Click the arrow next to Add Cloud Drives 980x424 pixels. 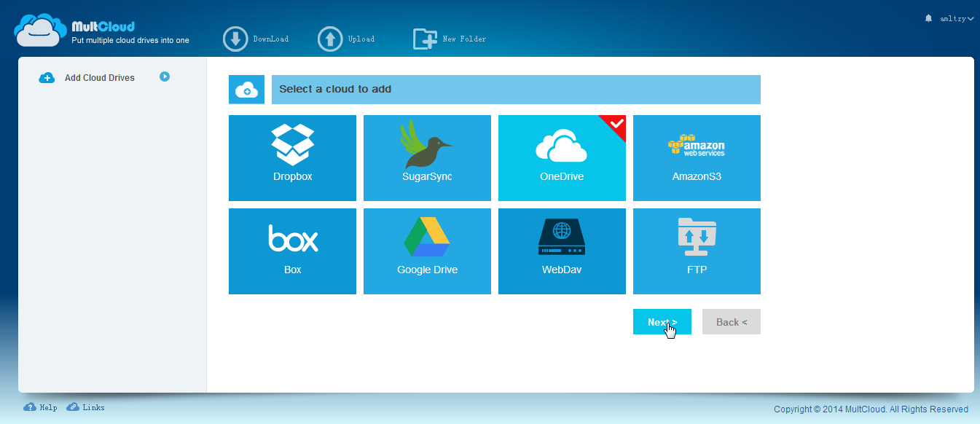coord(165,76)
